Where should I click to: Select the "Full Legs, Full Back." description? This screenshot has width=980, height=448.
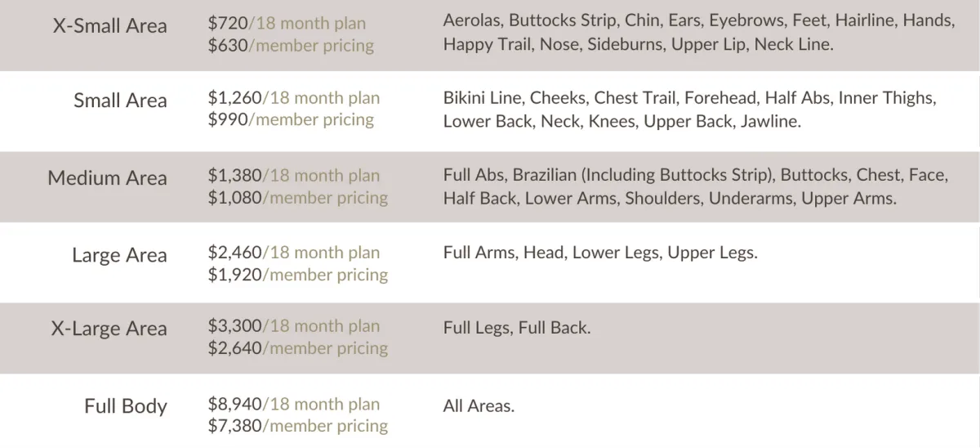point(516,329)
